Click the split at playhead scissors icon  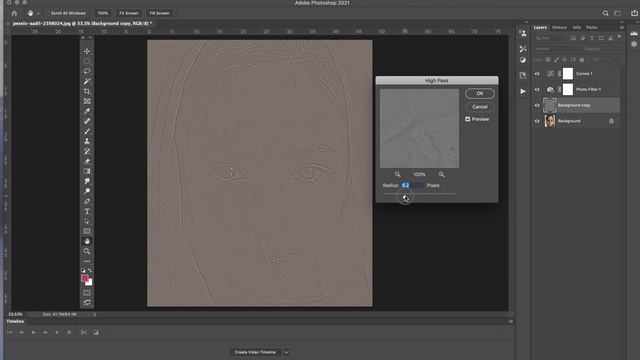[x=84, y=333]
